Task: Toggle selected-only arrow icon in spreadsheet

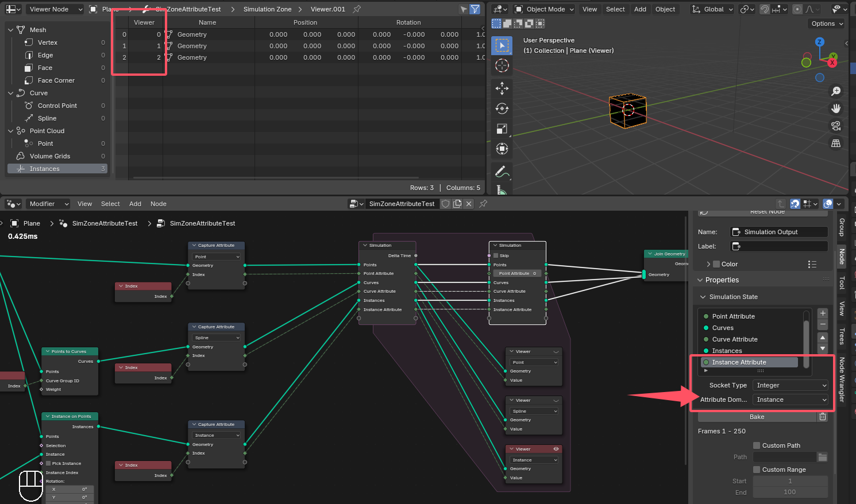Action: click(464, 9)
